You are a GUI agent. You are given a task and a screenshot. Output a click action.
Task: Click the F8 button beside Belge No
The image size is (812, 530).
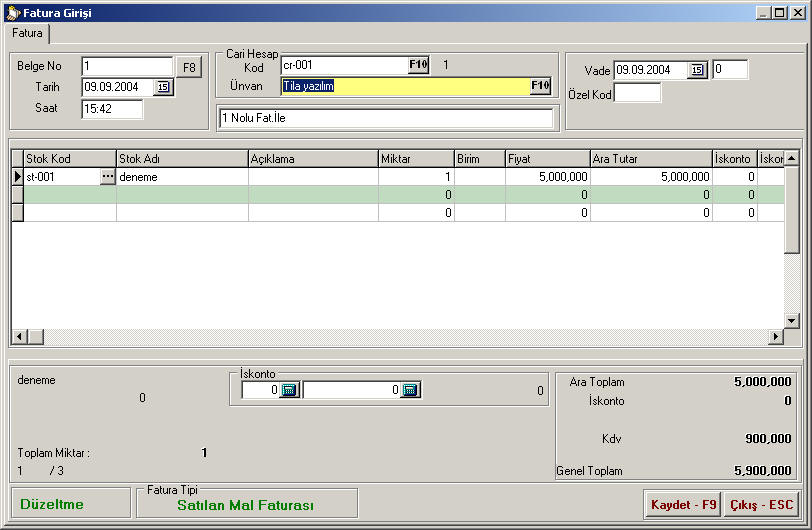pos(189,67)
